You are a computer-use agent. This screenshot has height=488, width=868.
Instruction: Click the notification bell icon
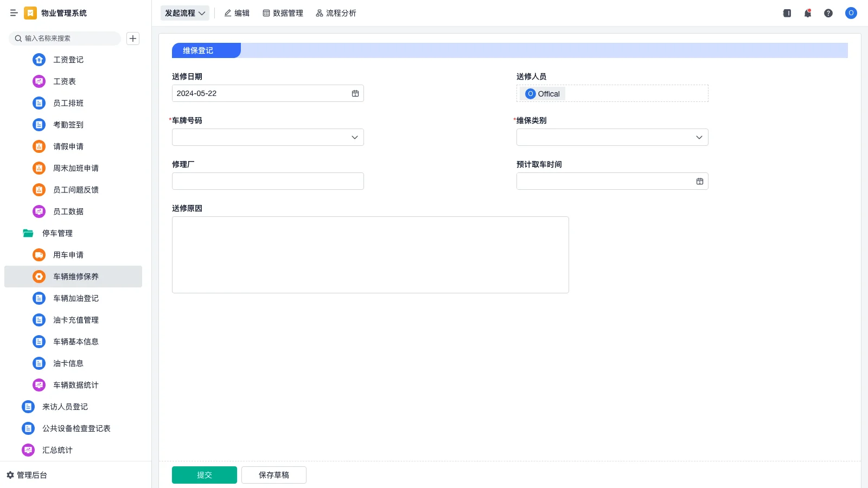pyautogui.click(x=807, y=13)
